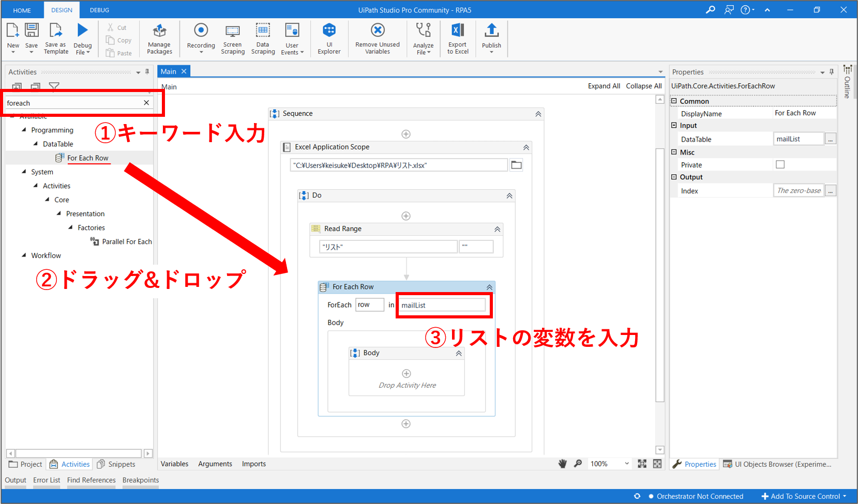Browse for Excel file with folder icon
The width and height of the screenshot is (858, 504).
click(x=516, y=165)
